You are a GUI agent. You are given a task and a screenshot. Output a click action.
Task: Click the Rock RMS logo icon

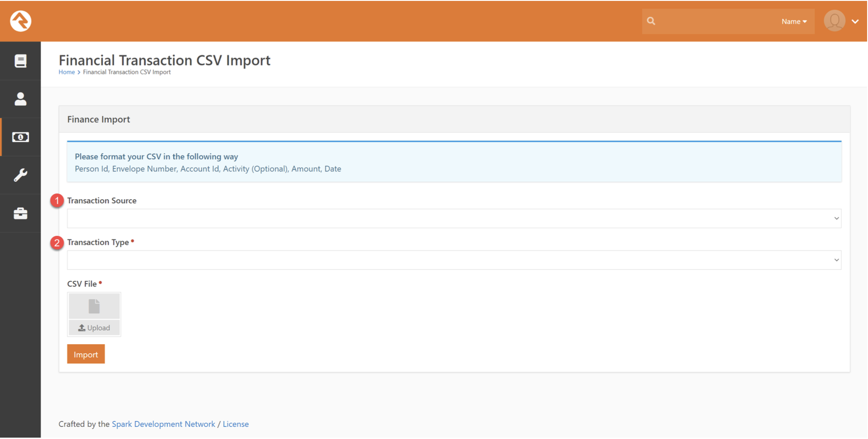[20, 21]
